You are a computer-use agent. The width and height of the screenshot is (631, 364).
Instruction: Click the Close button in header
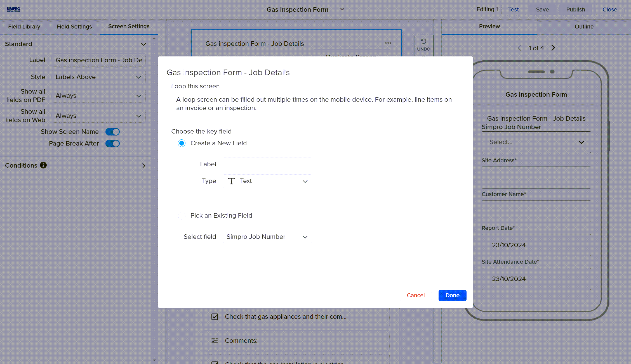pos(610,9)
